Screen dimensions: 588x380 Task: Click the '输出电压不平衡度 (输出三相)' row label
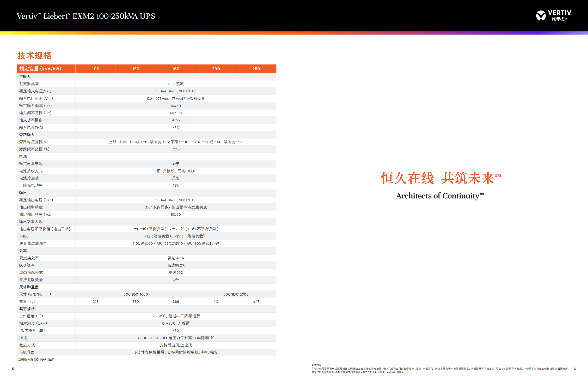pyautogui.click(x=45, y=229)
